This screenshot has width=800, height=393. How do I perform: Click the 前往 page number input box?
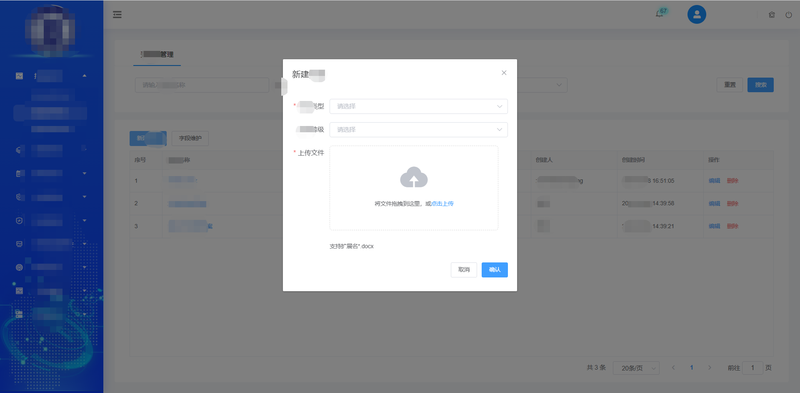753,367
